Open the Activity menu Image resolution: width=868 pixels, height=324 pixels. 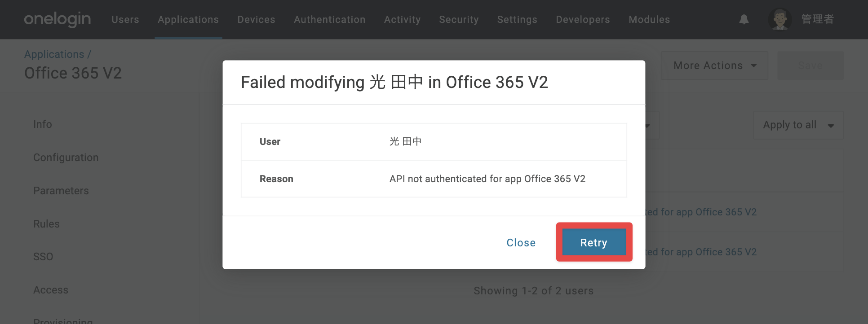(402, 20)
